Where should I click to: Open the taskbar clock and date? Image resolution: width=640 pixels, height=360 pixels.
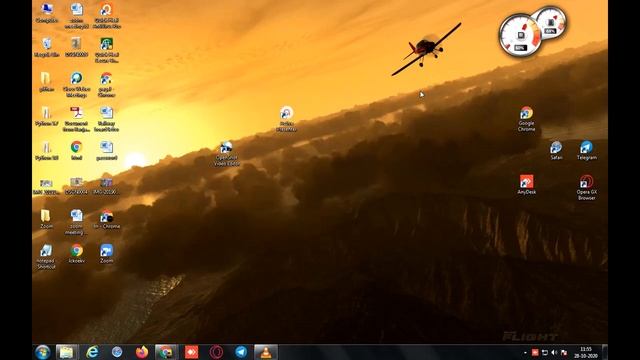[586, 352]
